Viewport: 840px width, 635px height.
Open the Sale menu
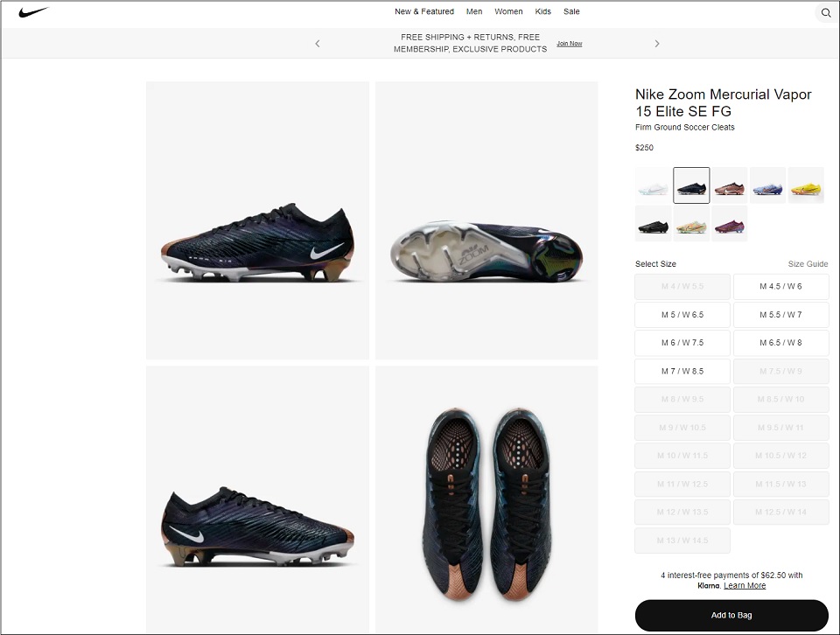tap(571, 11)
